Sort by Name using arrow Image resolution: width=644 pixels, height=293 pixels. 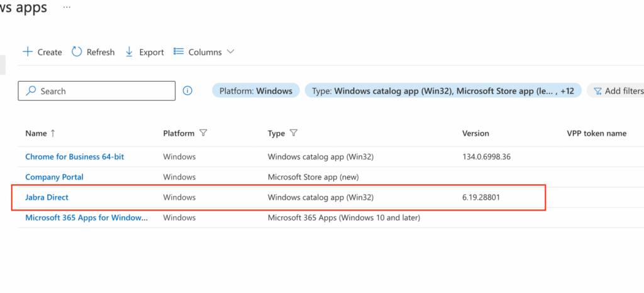click(53, 133)
